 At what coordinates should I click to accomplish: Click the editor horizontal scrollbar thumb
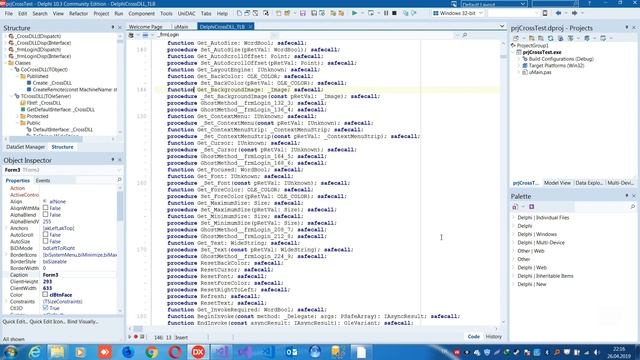(x=138, y=329)
